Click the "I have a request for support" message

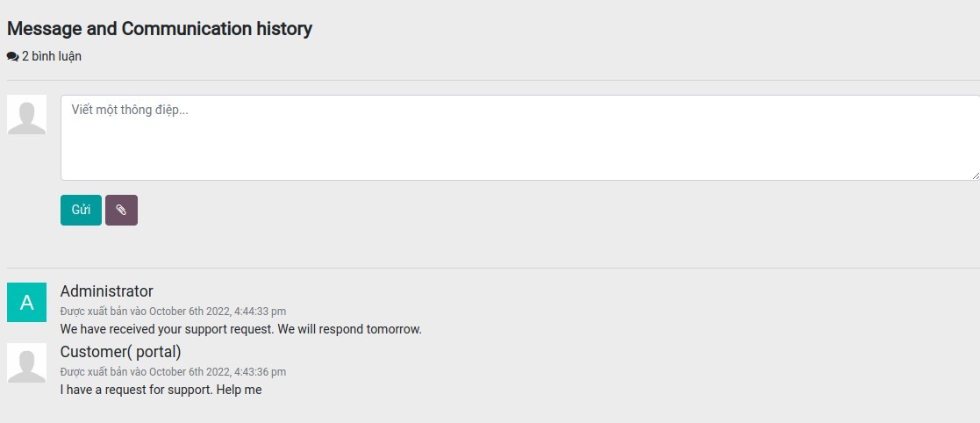(x=161, y=390)
